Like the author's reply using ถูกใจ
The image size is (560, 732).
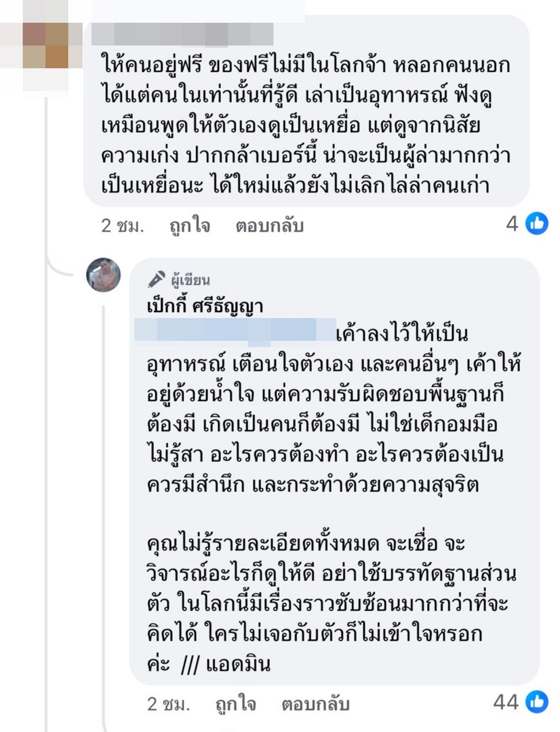tap(236, 704)
